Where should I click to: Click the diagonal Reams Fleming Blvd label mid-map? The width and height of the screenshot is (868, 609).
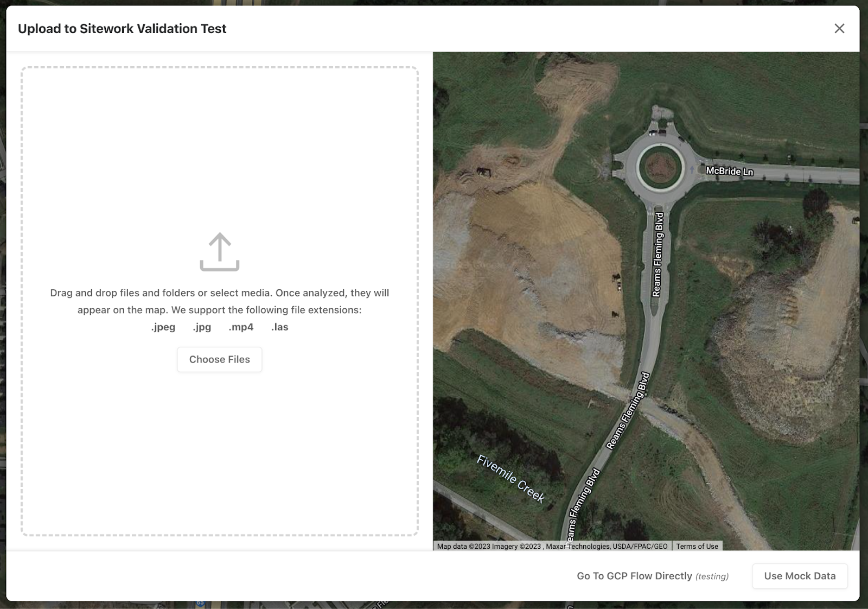[x=628, y=411]
